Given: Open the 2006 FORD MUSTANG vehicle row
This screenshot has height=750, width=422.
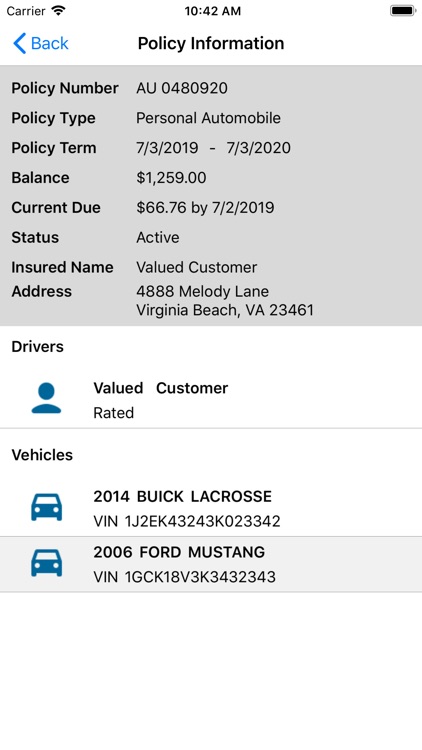Looking at the screenshot, I should tap(211, 564).
